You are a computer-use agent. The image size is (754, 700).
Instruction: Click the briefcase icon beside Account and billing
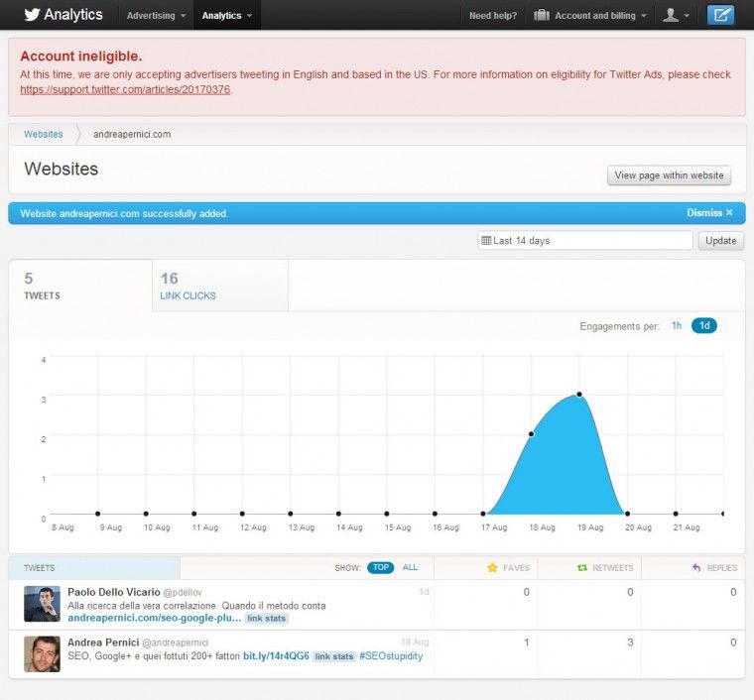point(542,16)
